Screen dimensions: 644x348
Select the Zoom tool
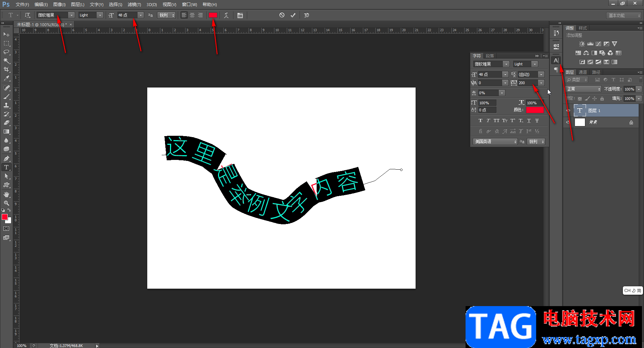pyautogui.click(x=6, y=203)
